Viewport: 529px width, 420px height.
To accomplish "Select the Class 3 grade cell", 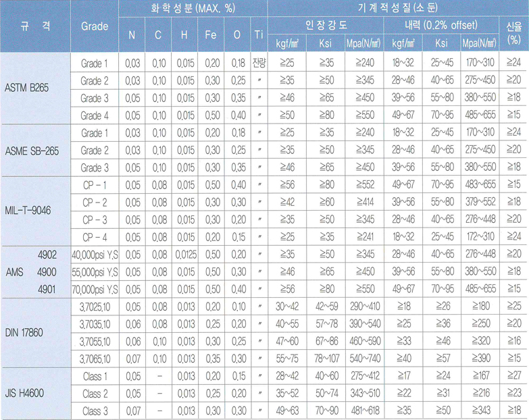I will click(x=95, y=411).
